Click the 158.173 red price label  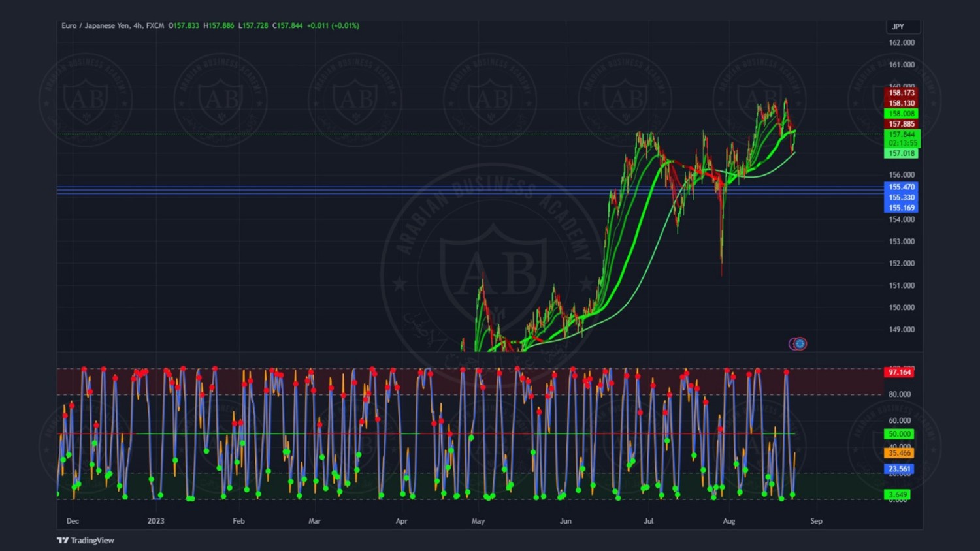point(902,93)
